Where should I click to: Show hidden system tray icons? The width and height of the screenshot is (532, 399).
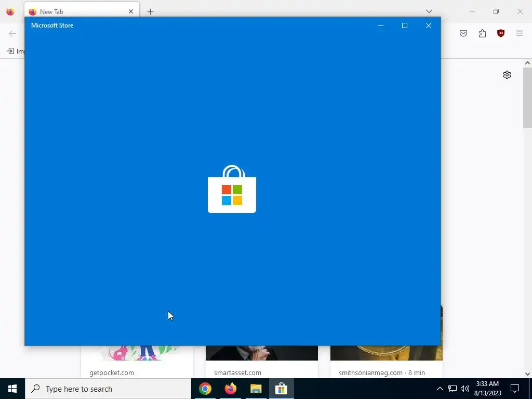(440, 389)
